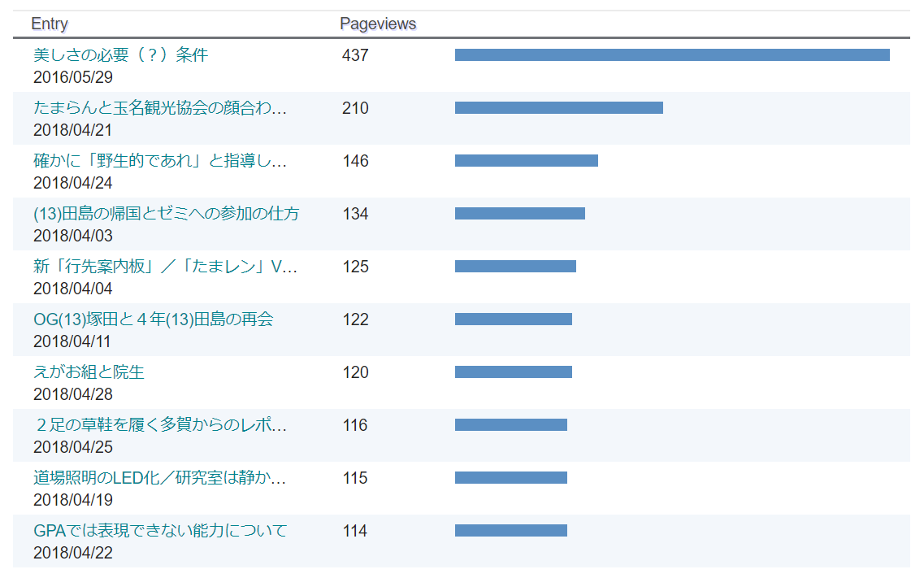Click the date 2018/04/04
Image resolution: width=924 pixels, height=578 pixels.
[73, 288]
